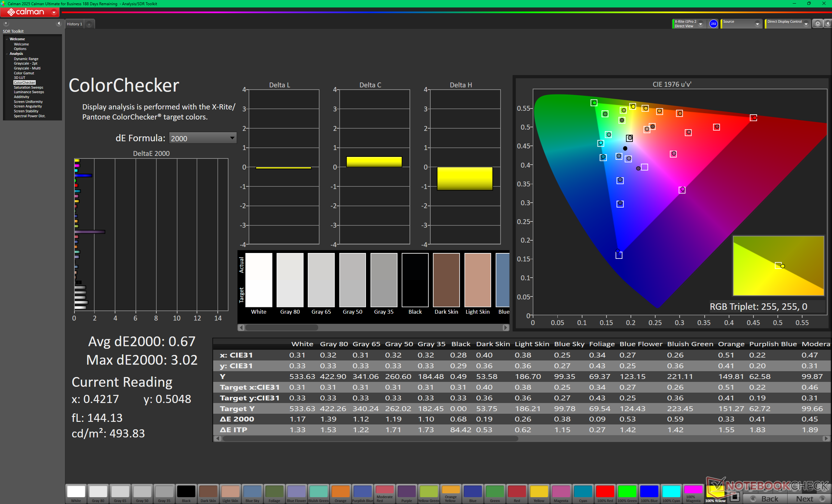This screenshot has height=504, width=832.
Task: Click the Gray 35 column header in table
Action: coord(431,344)
